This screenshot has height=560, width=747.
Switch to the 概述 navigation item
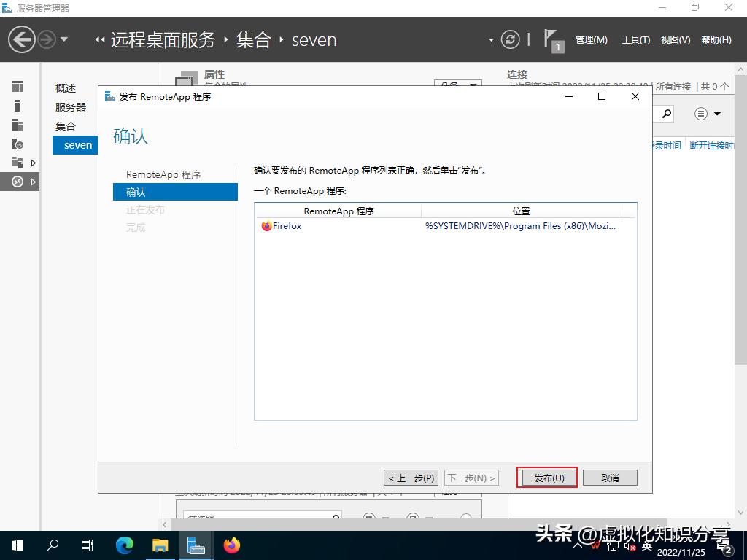(x=66, y=87)
